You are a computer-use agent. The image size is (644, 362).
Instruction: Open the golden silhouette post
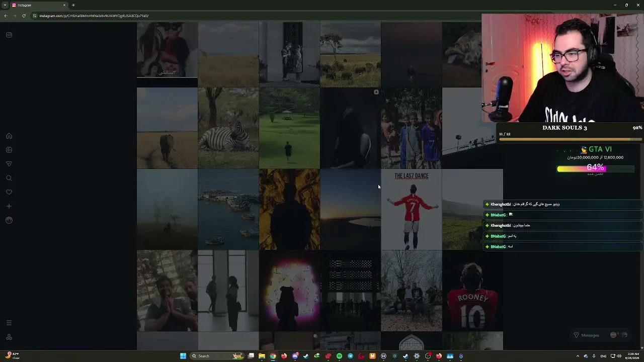pyautogui.click(x=289, y=209)
